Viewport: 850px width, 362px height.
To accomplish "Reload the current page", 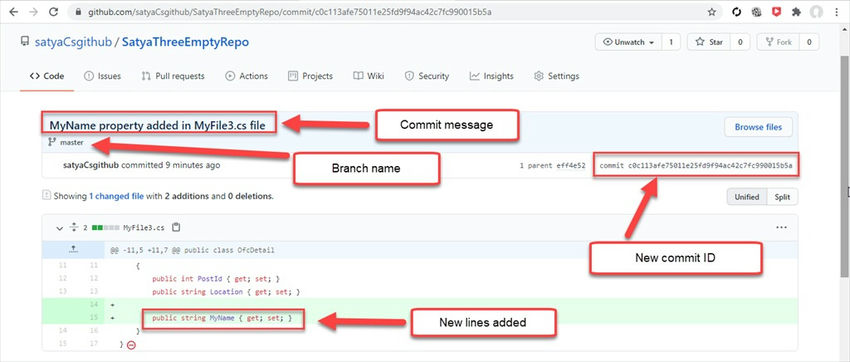I will (53, 11).
